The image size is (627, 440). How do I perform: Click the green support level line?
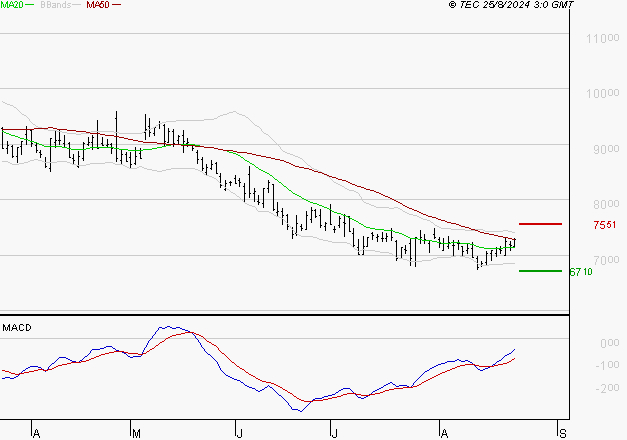point(540,271)
